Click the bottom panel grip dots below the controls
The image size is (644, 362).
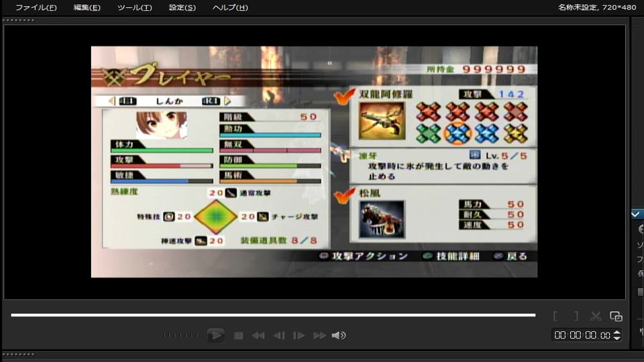pos(19,354)
